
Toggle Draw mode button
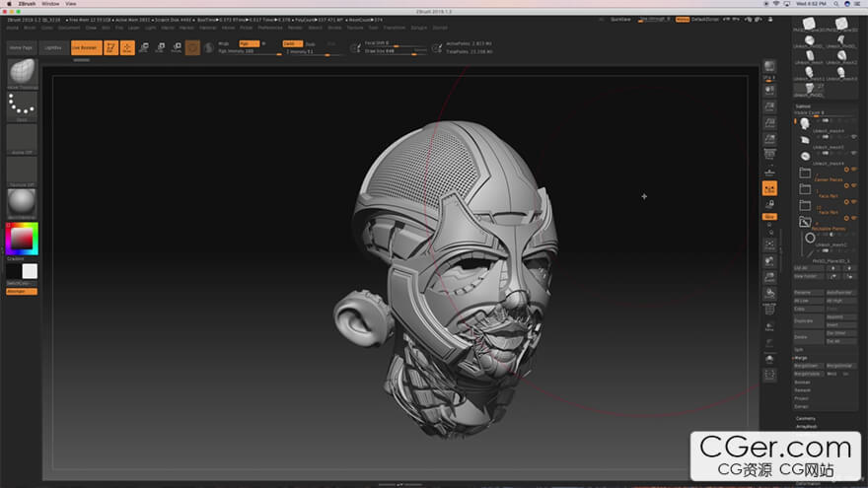click(x=127, y=47)
